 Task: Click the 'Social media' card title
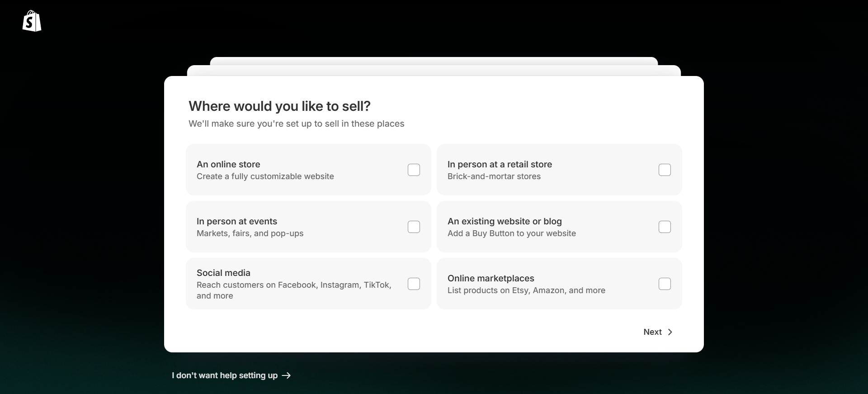[x=223, y=273]
